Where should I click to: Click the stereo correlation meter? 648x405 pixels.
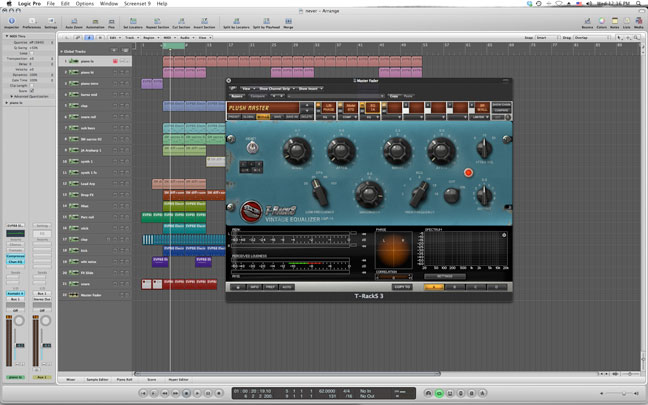tap(393, 277)
